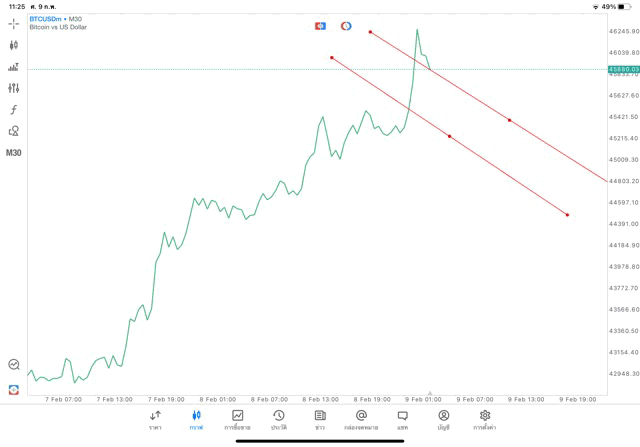Image resolution: width=640 pixels, height=447 pixels.
Task: Open the ข่าว (News) tab
Action: pos(320,420)
